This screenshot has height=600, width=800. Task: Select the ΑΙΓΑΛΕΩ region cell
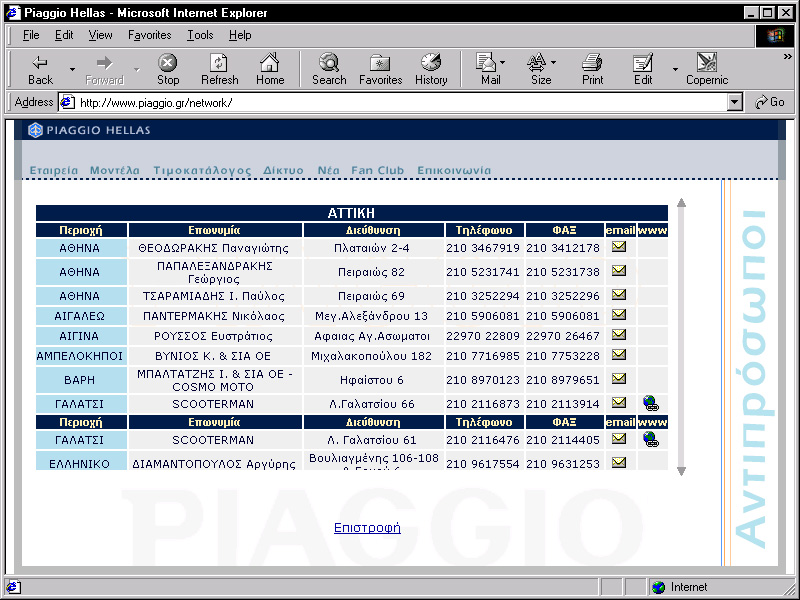81,316
